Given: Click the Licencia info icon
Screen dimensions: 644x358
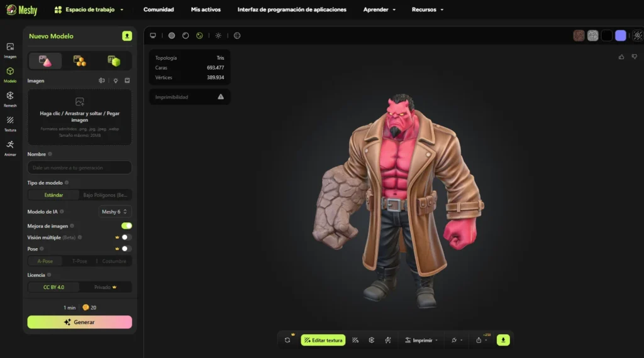Looking at the screenshot, I should (x=49, y=275).
